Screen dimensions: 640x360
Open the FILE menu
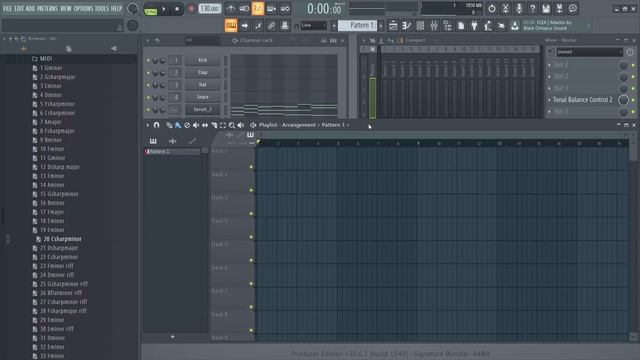click(x=7, y=9)
